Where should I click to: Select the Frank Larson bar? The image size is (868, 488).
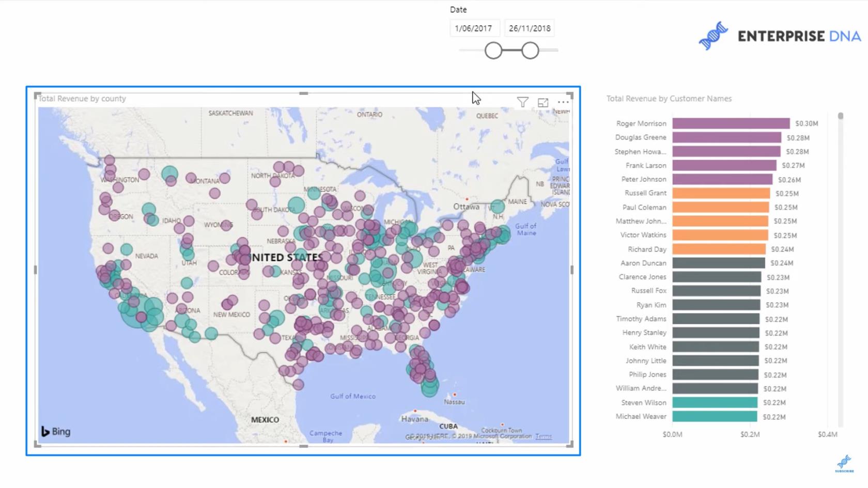click(724, 165)
